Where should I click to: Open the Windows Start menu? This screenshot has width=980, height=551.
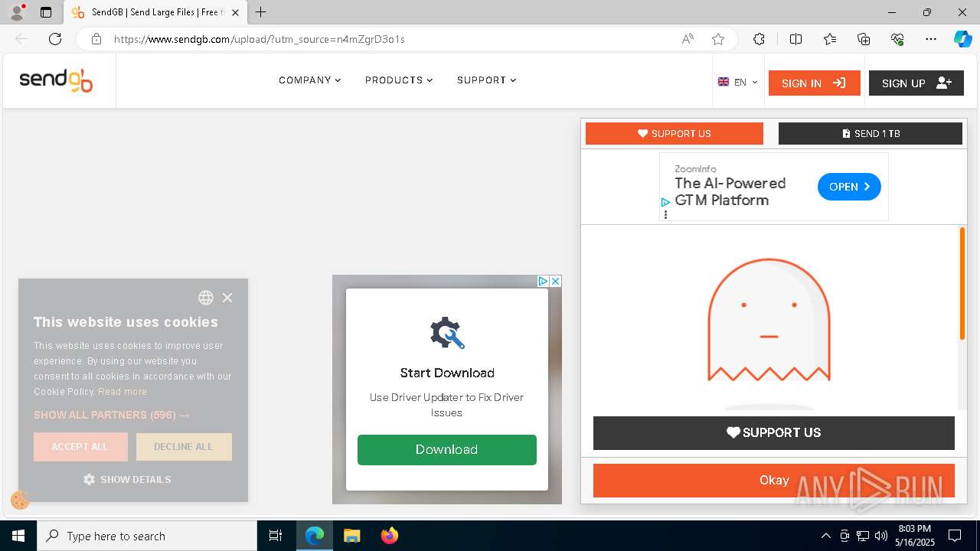18,536
